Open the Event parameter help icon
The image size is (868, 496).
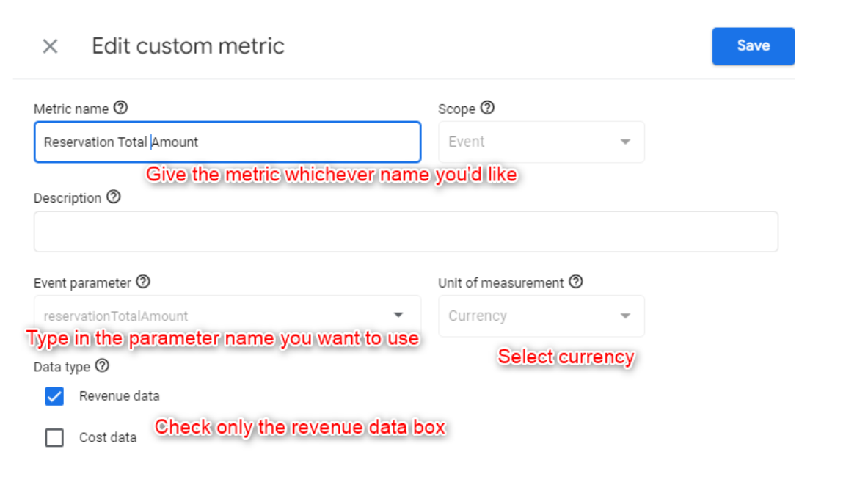[143, 282]
